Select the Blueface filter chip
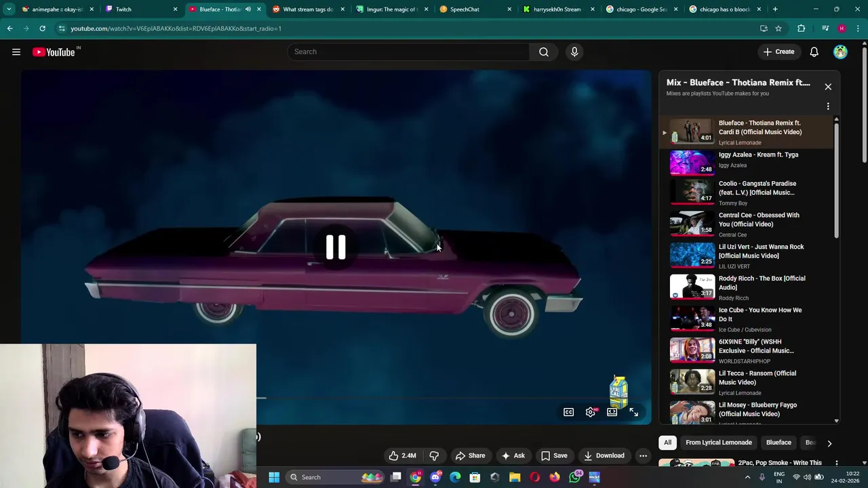Screen dimensions: 868x488 click(x=778, y=443)
